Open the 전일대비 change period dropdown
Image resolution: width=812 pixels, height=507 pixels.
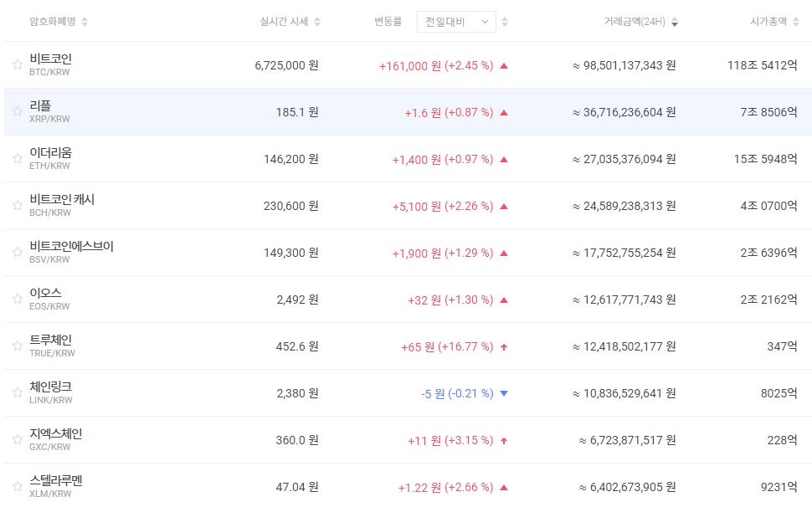(x=456, y=22)
